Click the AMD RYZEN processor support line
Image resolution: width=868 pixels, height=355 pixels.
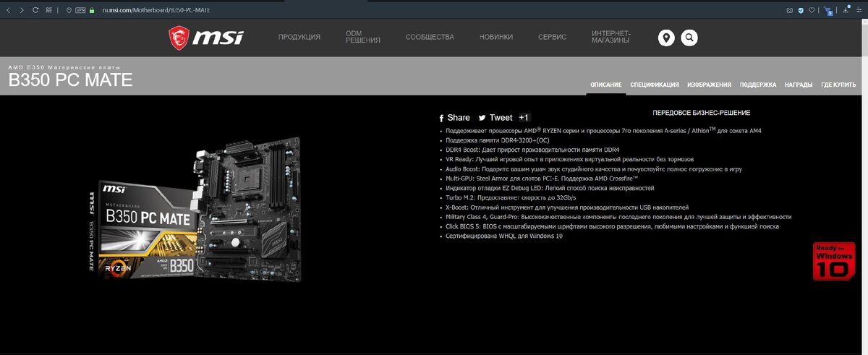pyautogui.click(x=604, y=131)
